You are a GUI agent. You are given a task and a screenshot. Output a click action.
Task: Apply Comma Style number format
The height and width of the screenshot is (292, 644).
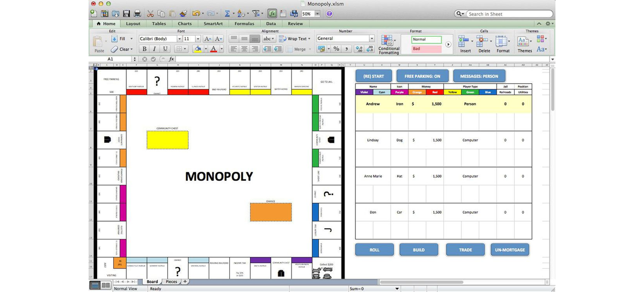click(x=347, y=49)
